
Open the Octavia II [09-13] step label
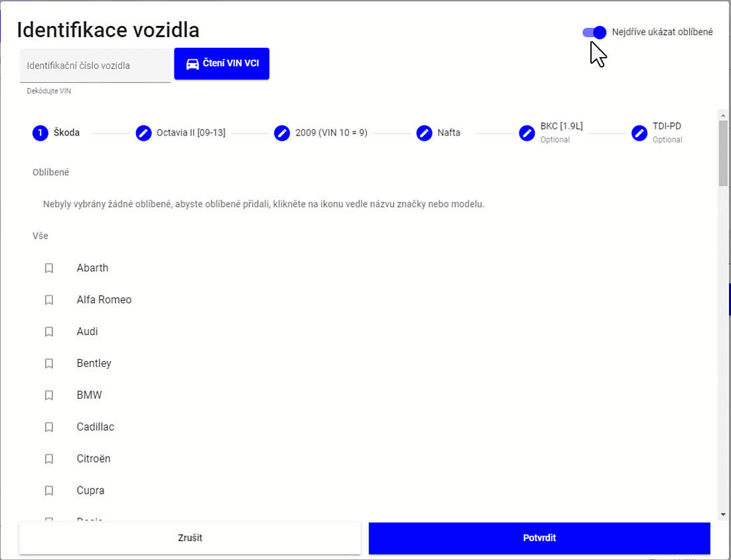point(190,133)
